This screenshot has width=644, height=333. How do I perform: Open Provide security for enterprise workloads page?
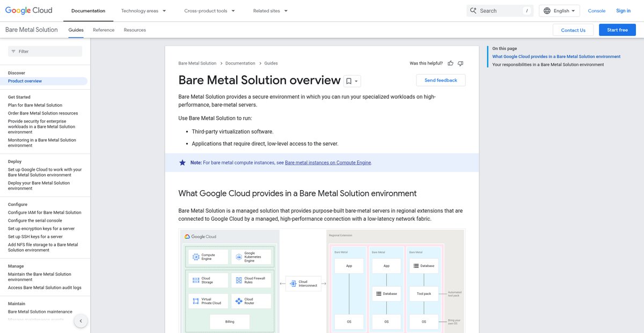pyautogui.click(x=42, y=127)
